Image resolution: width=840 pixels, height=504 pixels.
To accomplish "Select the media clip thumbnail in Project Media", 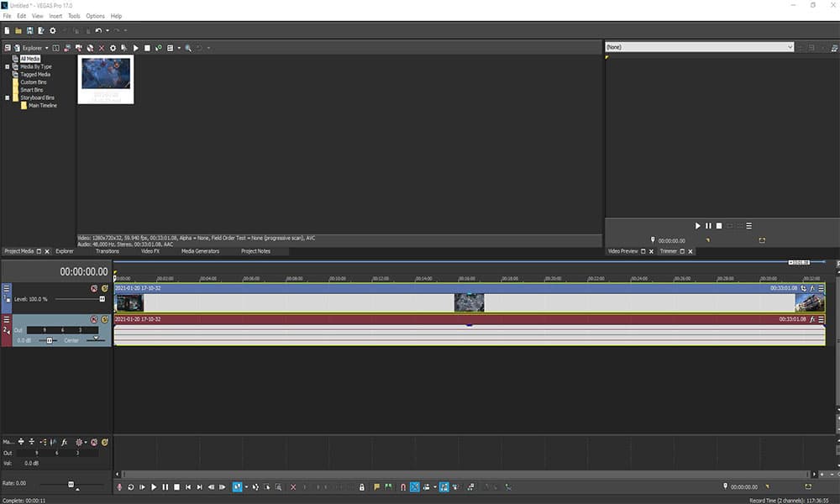I will tap(106, 79).
